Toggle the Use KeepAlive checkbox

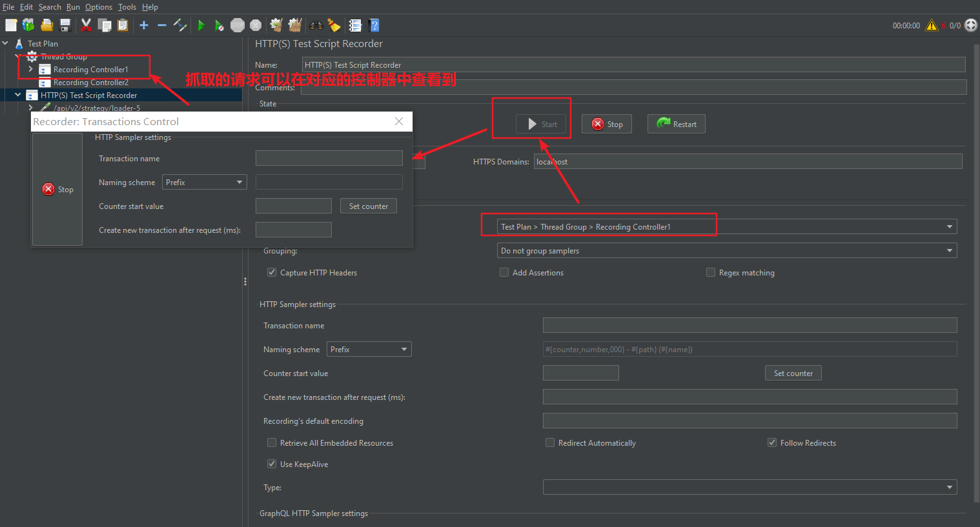pos(272,464)
